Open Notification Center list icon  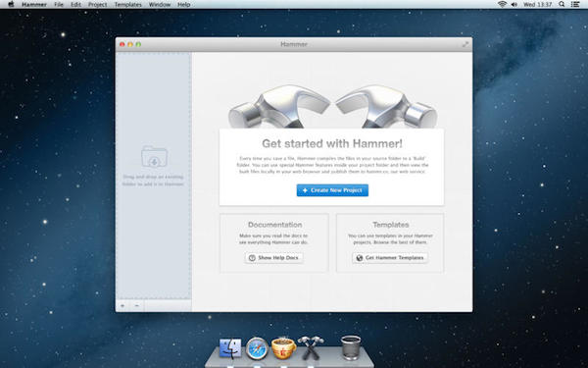pyautogui.click(x=575, y=5)
